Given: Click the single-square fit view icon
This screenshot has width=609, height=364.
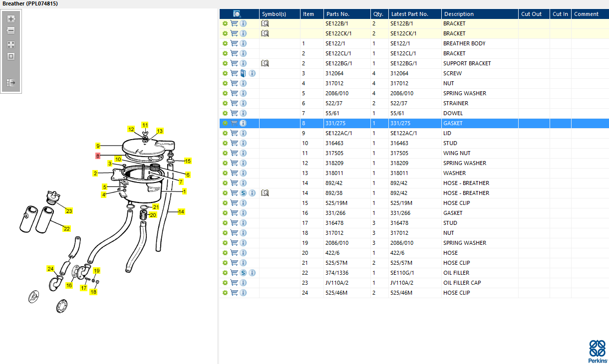Looking at the screenshot, I should coord(11,56).
